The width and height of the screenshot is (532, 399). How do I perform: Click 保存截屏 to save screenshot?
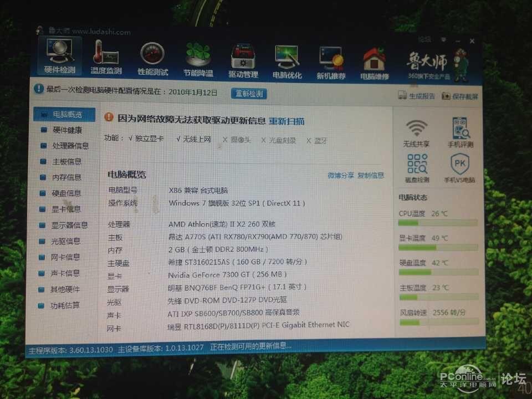click(x=460, y=96)
